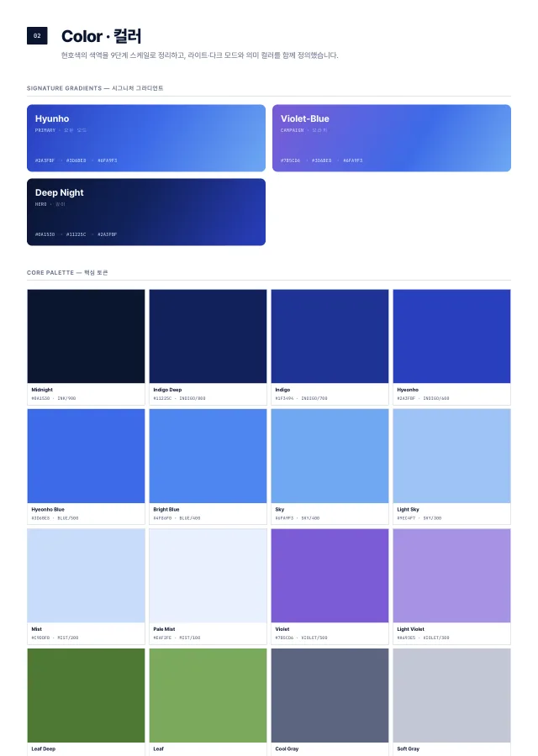Choose the Leaf Deep green swatch

[x=86, y=696]
